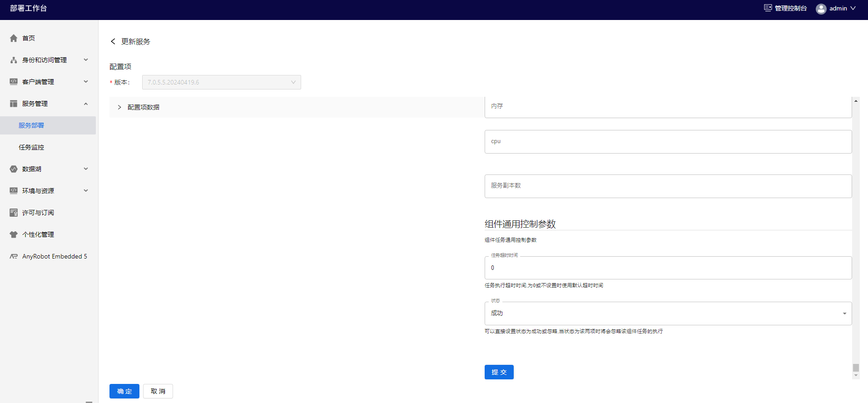Screen dimensions: 868x403
Task: Click the 提交 submit button
Action: [499, 372]
